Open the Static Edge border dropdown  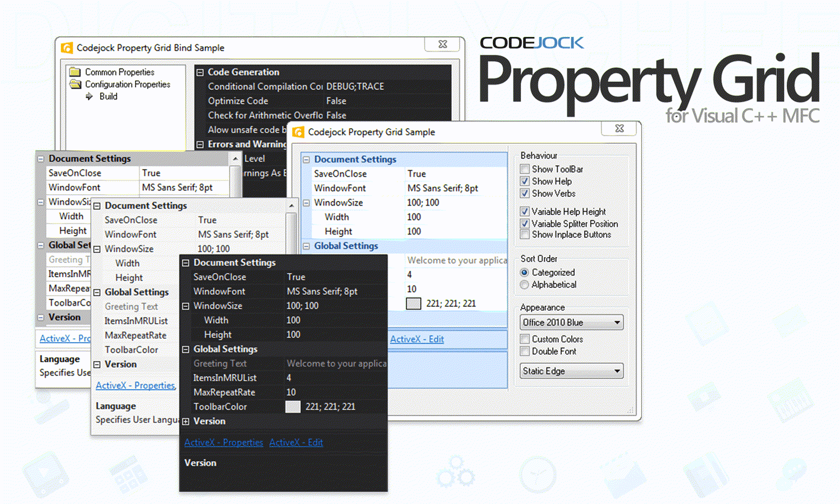click(x=571, y=371)
